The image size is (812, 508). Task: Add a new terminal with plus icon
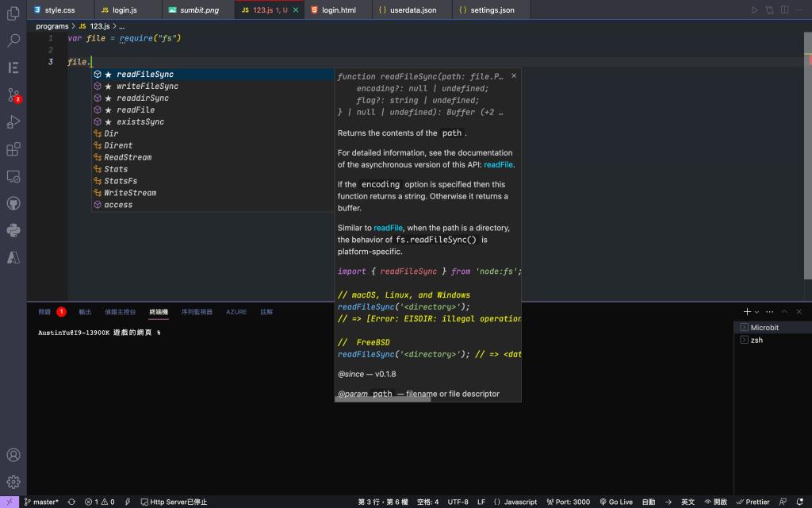coord(747,311)
